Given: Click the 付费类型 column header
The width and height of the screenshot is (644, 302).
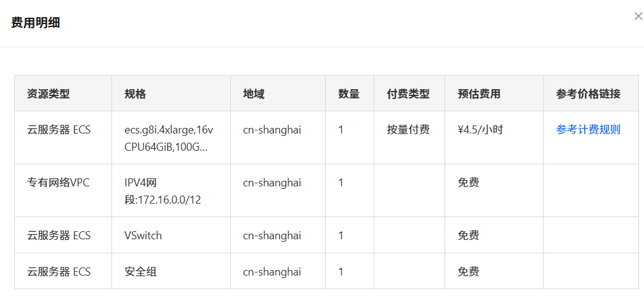Looking at the screenshot, I should tap(408, 94).
